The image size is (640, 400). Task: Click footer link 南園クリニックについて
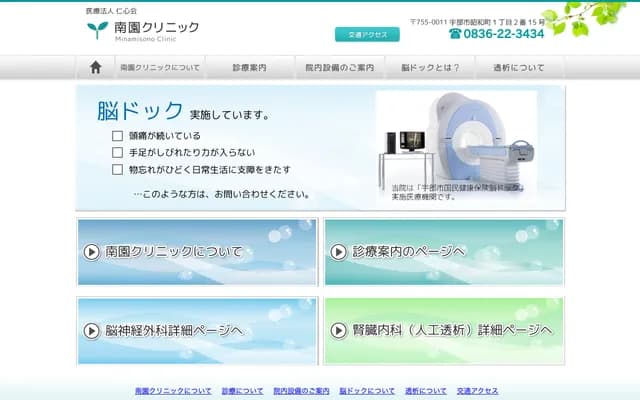[x=173, y=391]
